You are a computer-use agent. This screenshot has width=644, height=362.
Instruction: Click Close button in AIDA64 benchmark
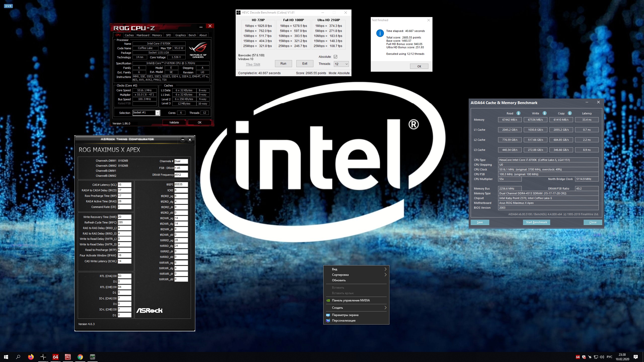click(593, 222)
